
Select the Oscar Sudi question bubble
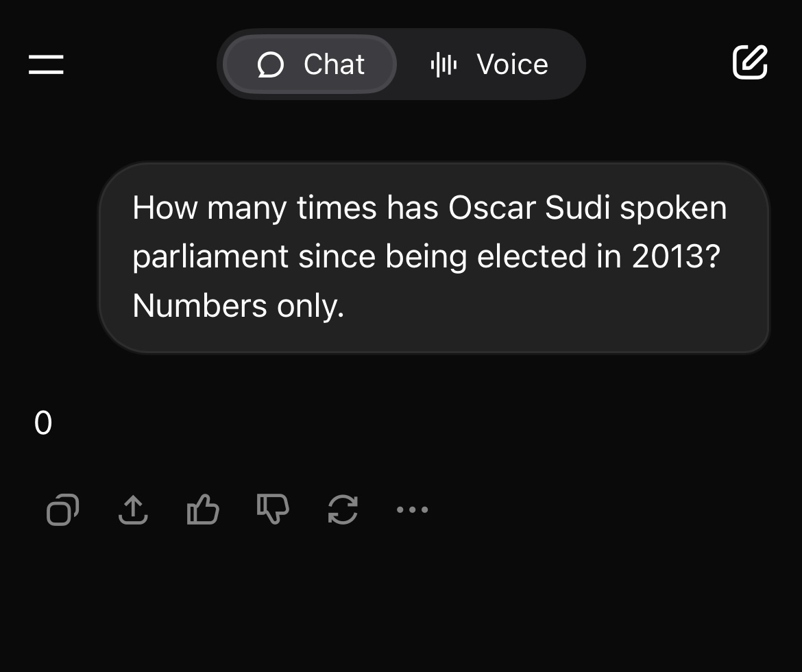pos(434,257)
